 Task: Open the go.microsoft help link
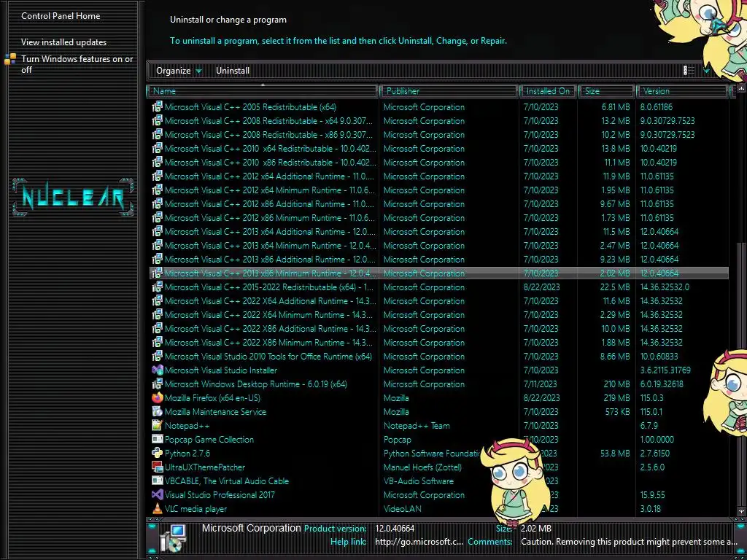pyautogui.click(x=419, y=542)
